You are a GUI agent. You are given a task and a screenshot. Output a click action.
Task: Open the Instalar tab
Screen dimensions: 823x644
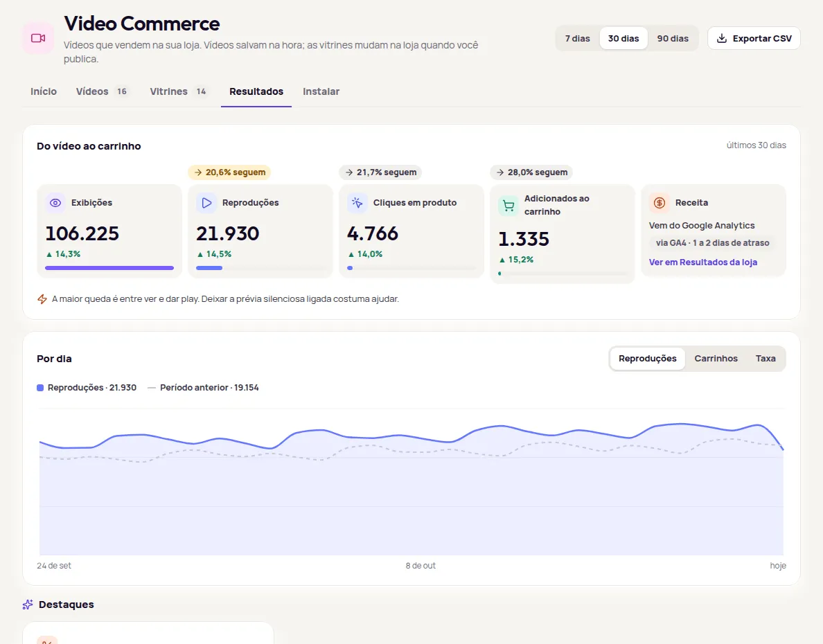(x=321, y=91)
